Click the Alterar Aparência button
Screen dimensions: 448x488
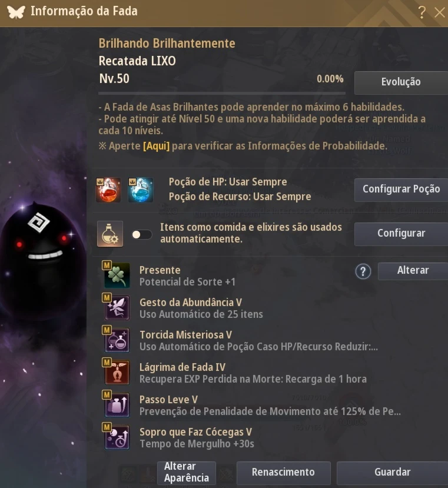click(187, 473)
